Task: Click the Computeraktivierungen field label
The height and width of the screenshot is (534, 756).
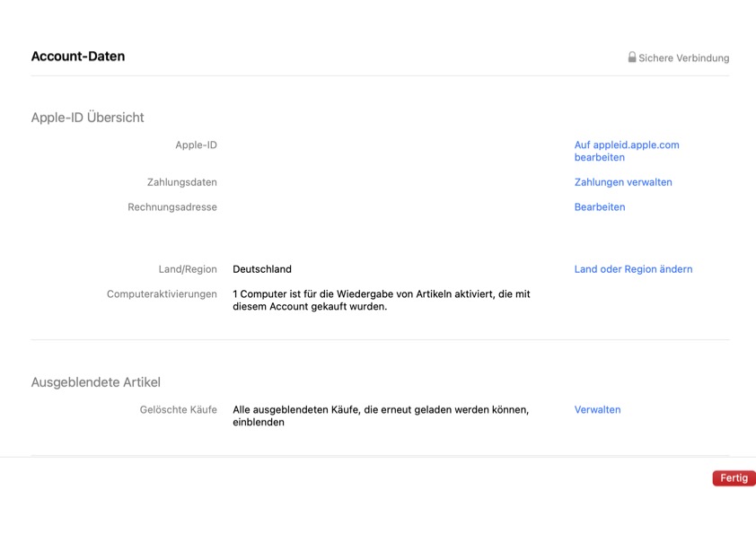Action: point(162,294)
